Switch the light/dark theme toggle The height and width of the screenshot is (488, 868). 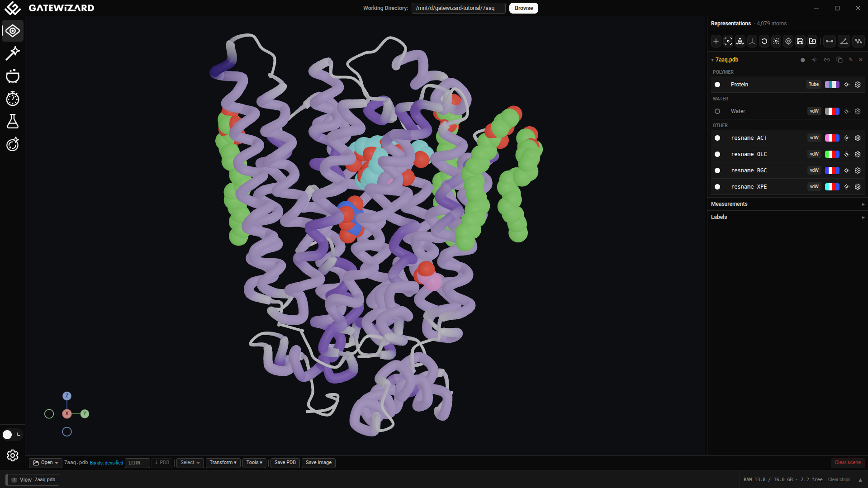tap(12, 435)
